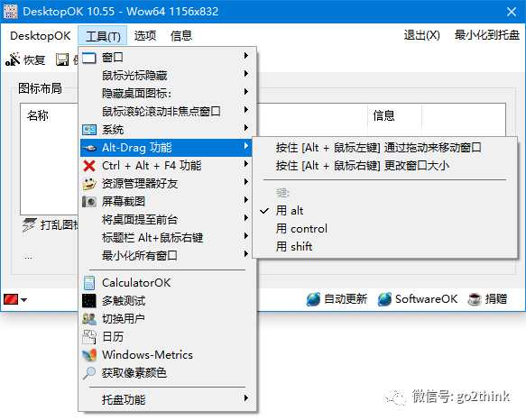Click the globe icon beside 自动更新

click(x=313, y=299)
